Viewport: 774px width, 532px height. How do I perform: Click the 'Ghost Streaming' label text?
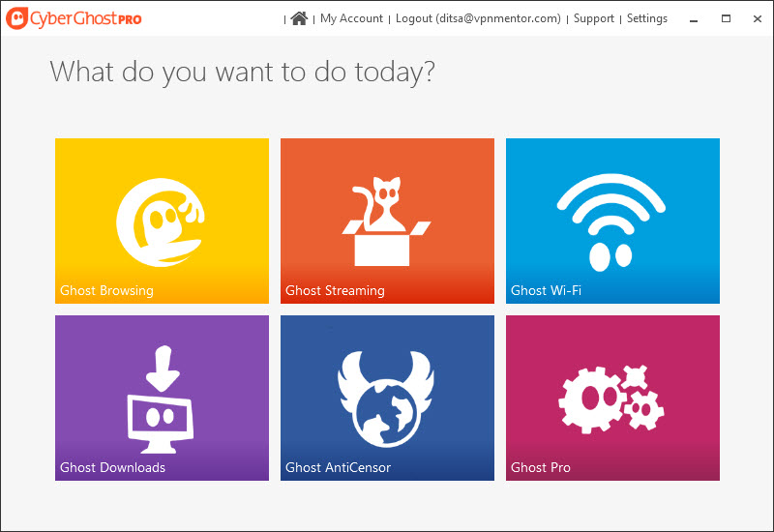335,290
